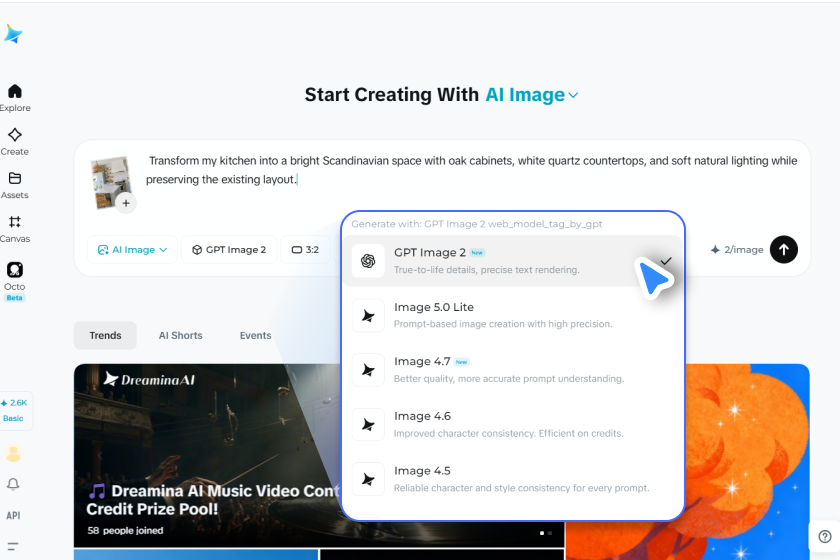
Task: Expand the sidebar menu icon at the bottom
Action: pyautogui.click(x=13, y=546)
